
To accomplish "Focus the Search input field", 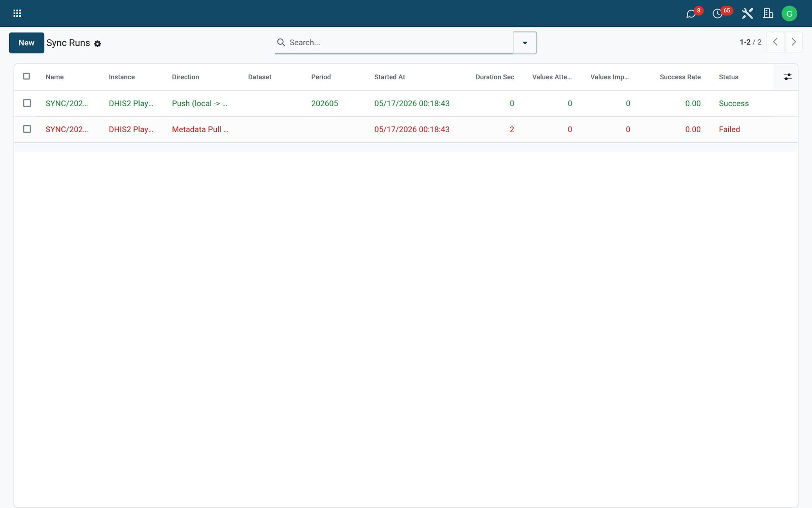I will click(399, 43).
